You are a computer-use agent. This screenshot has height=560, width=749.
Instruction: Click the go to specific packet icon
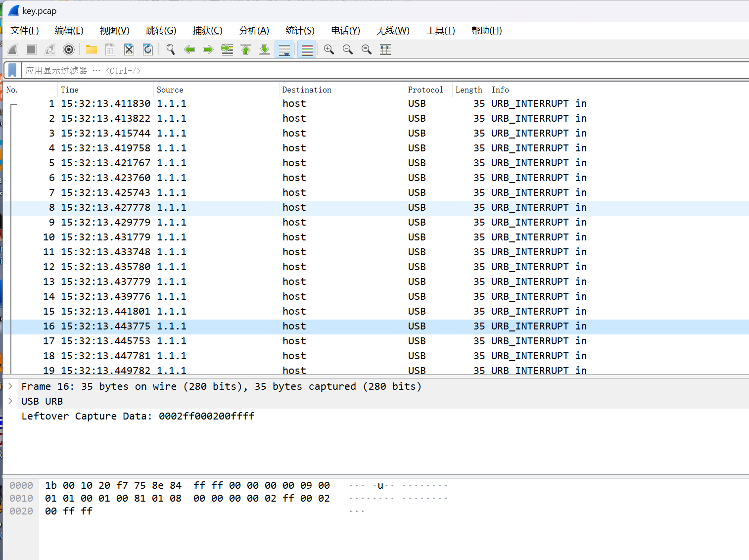click(x=227, y=49)
